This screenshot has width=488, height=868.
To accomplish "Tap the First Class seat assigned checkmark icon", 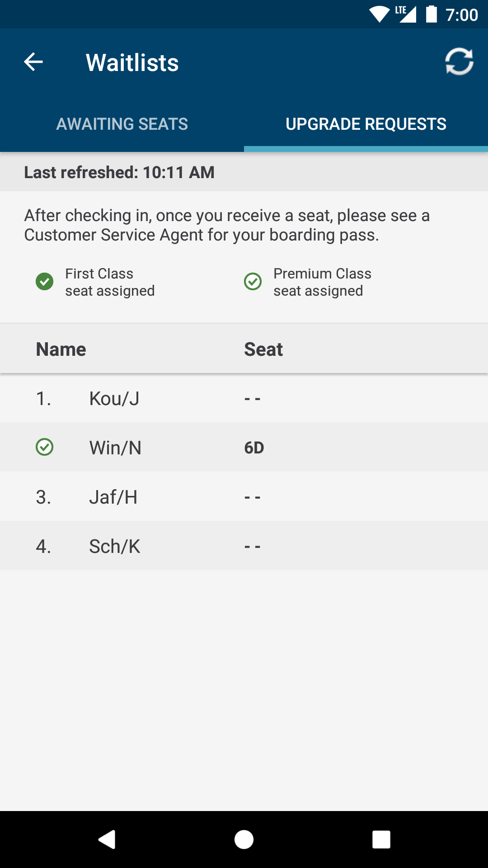I will tap(45, 282).
